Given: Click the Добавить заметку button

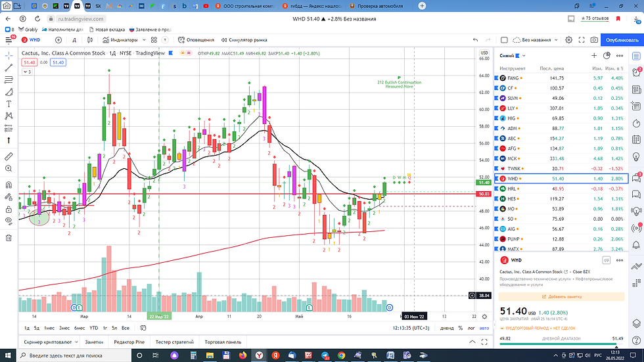Looking at the screenshot, I should [x=561, y=296].
